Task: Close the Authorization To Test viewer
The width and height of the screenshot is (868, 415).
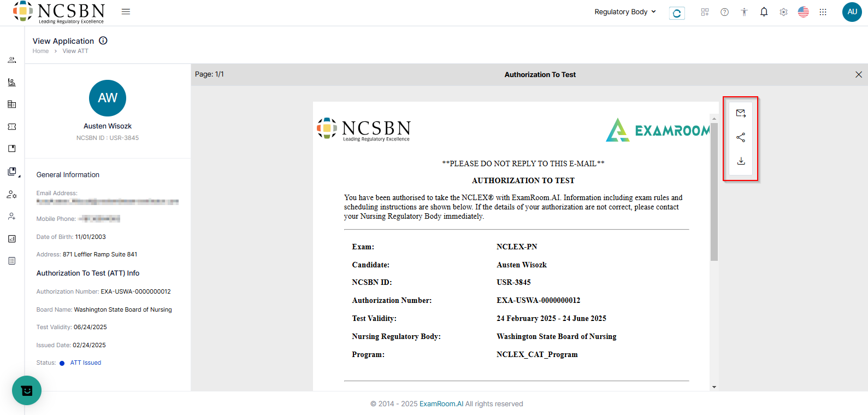Action: coord(859,74)
